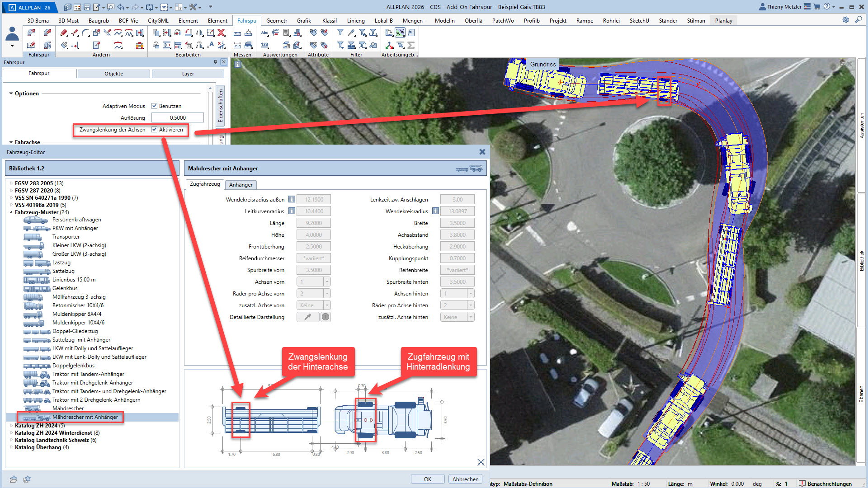Expand the FGSV 283 2005 library node
868x488 pixels.
click(11, 183)
